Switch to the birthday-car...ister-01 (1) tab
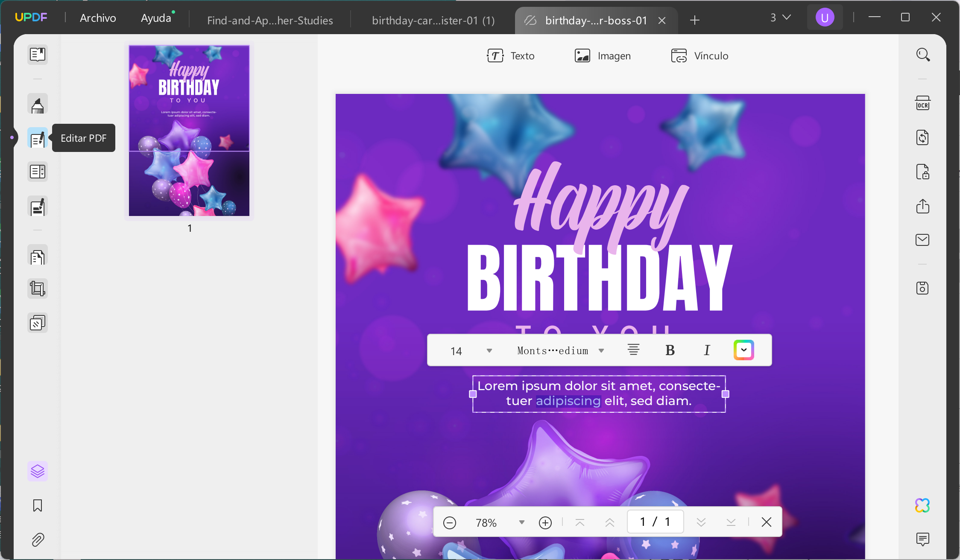The height and width of the screenshot is (560, 960). pyautogui.click(x=433, y=20)
